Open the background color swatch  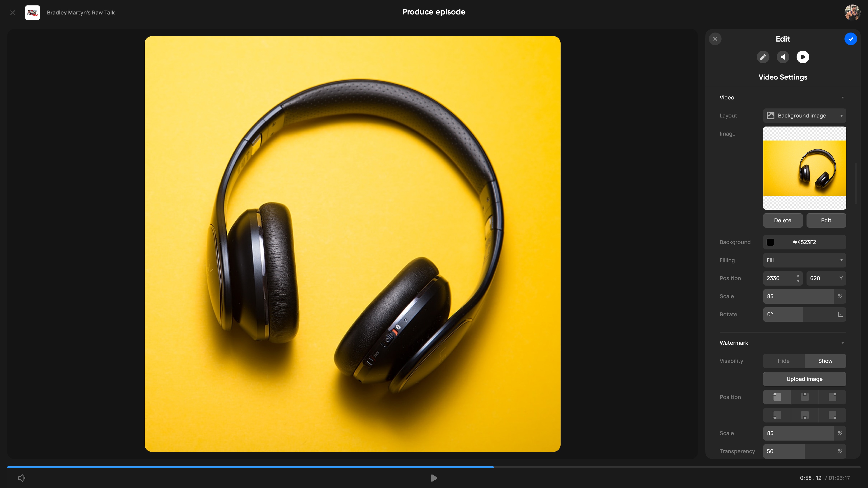tap(770, 242)
